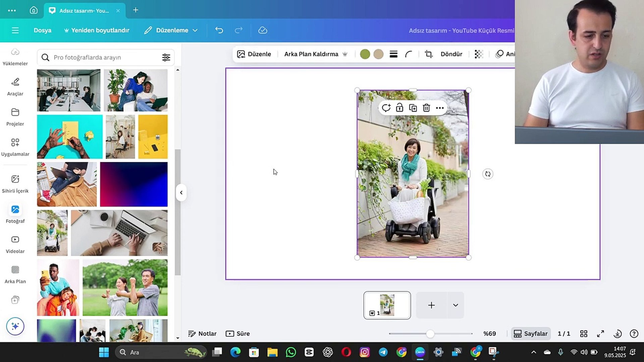Click the Döndür button
The image size is (644, 362).
point(451,54)
